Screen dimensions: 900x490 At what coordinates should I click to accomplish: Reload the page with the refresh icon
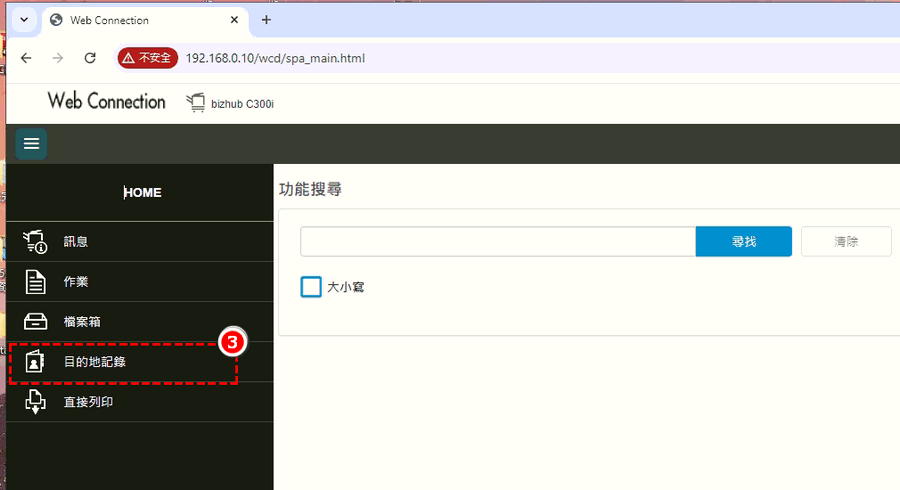(x=90, y=58)
